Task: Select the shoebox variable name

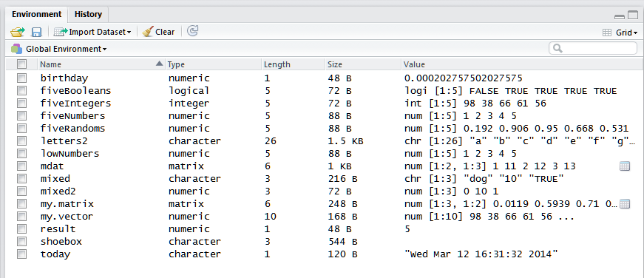Action: (x=61, y=242)
